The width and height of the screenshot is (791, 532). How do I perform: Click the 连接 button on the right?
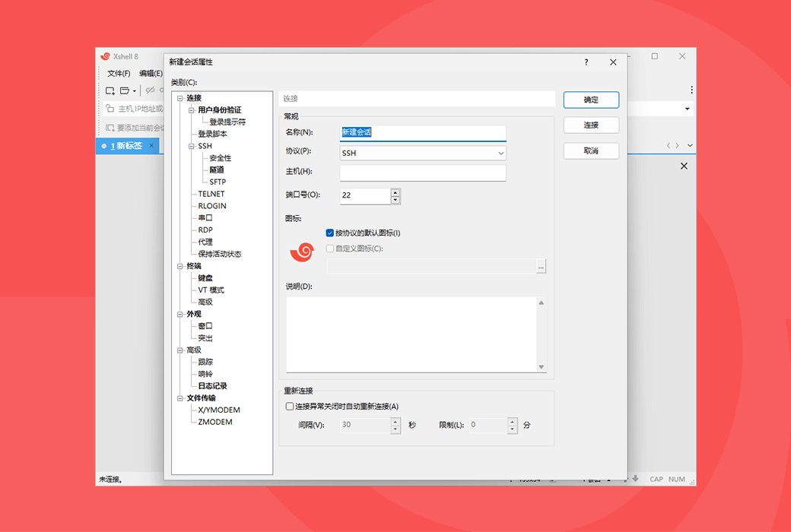(591, 125)
